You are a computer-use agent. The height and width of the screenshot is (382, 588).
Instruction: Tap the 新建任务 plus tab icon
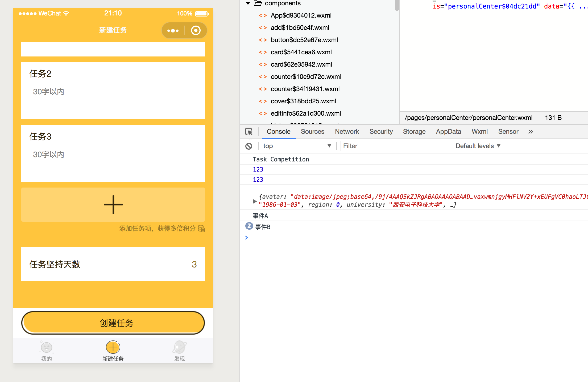113,348
